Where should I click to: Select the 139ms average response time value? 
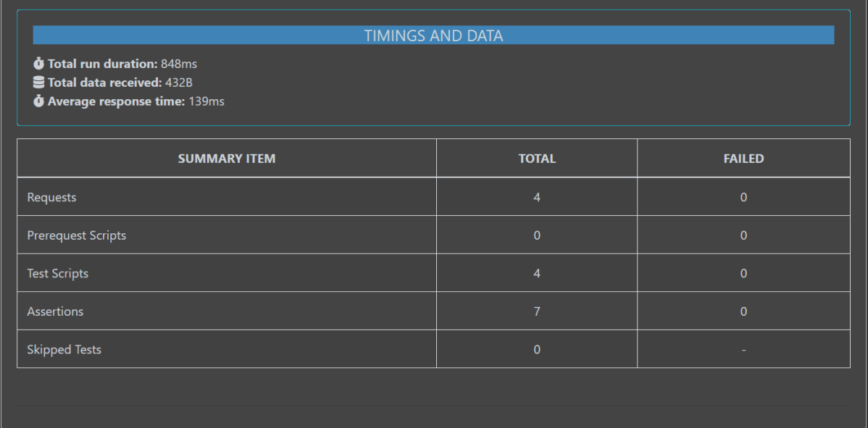click(x=206, y=101)
